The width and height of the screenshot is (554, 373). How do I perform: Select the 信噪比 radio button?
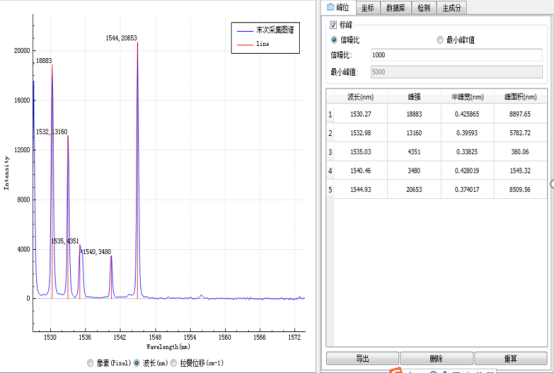(334, 40)
